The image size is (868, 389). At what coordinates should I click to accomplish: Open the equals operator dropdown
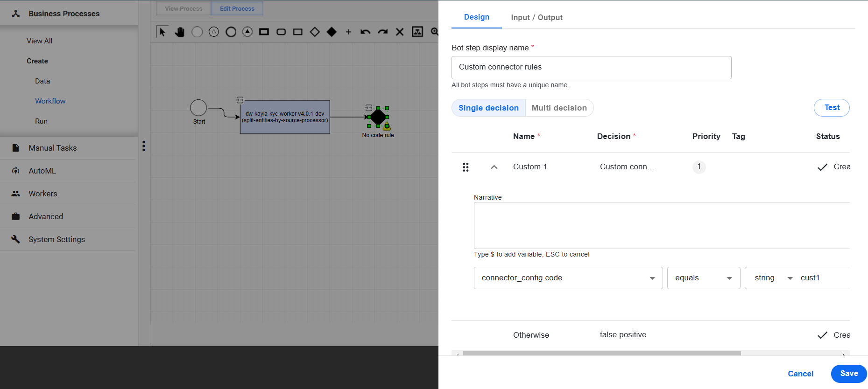pos(704,278)
